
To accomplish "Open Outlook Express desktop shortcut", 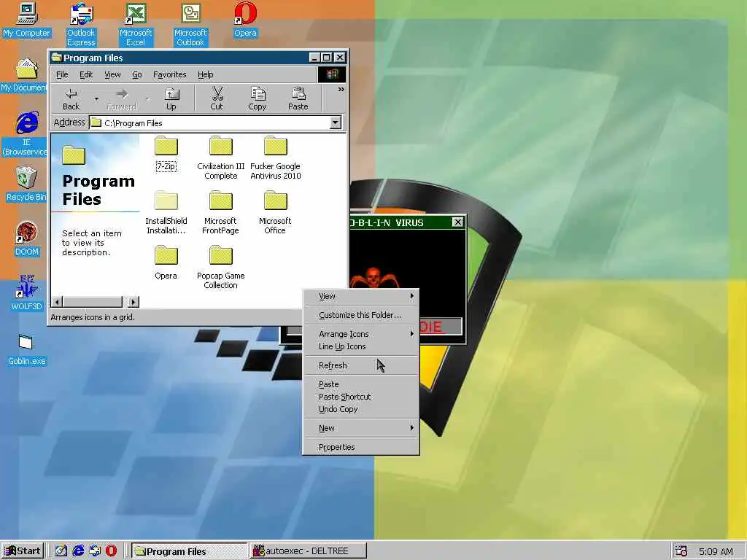I will [81, 25].
